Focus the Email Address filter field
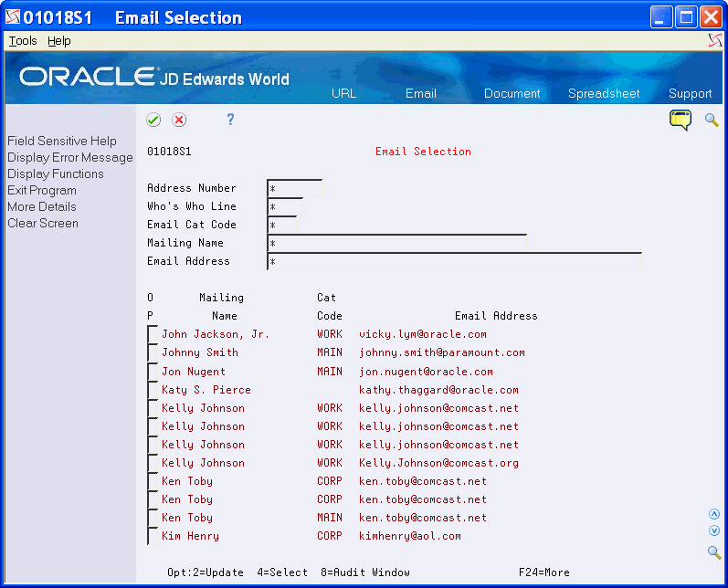728x588 pixels. [455, 261]
